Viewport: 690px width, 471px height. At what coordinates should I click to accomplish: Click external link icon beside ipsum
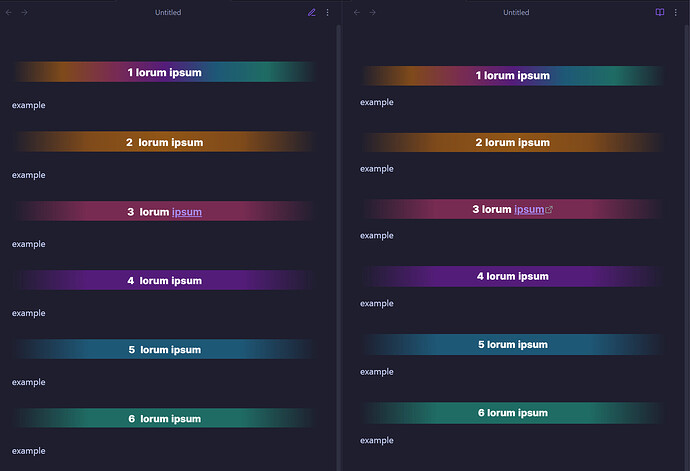pyautogui.click(x=549, y=210)
